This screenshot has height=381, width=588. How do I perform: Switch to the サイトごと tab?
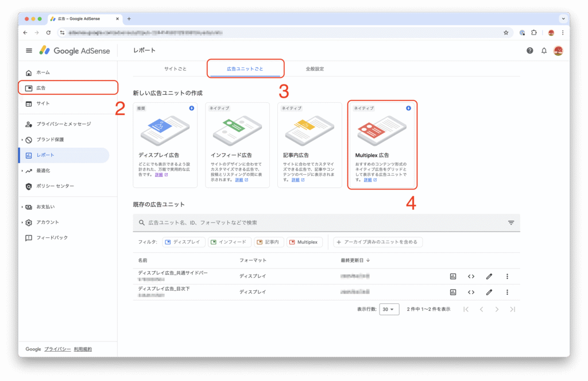(x=176, y=69)
